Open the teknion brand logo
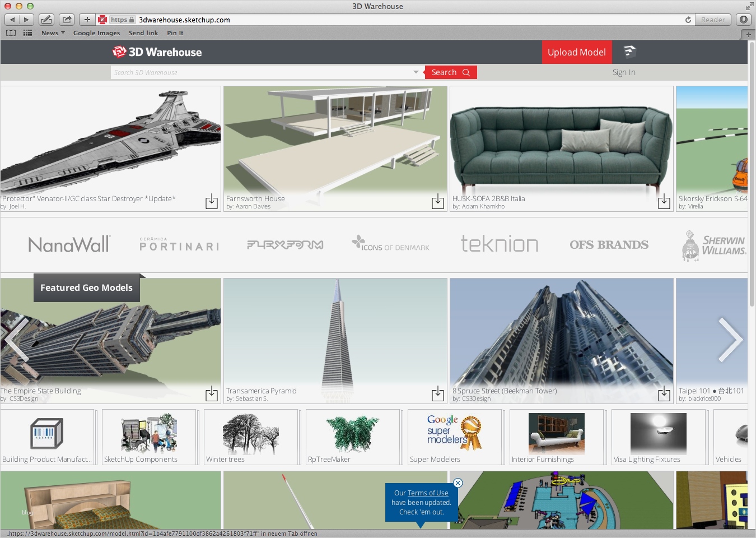Screen dimensions: 756x538 (x=500, y=244)
